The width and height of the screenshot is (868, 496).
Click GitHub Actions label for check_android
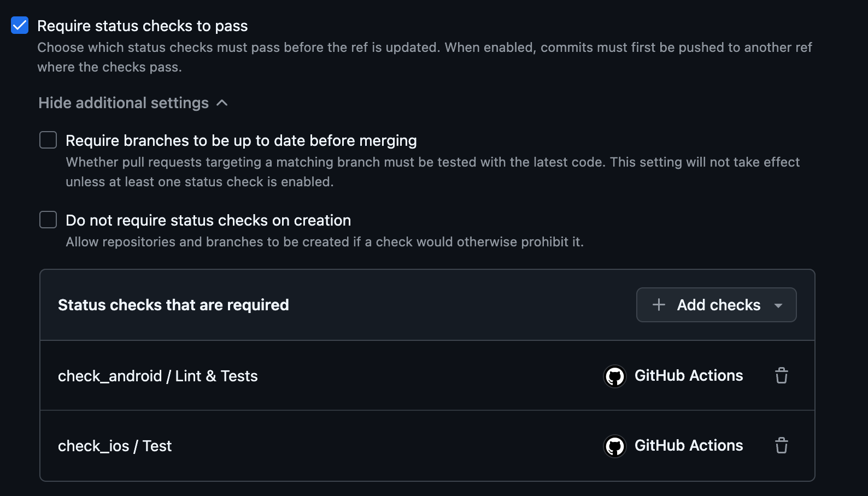pos(689,376)
